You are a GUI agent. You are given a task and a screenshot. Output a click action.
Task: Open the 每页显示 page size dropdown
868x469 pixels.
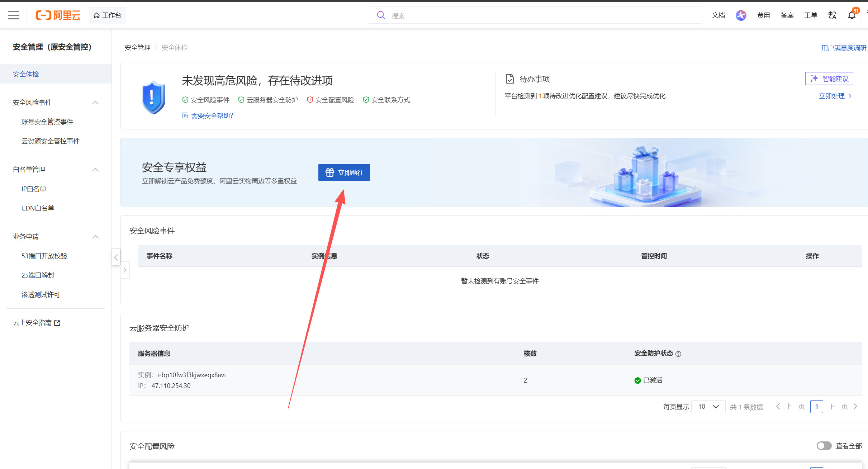pyautogui.click(x=708, y=407)
